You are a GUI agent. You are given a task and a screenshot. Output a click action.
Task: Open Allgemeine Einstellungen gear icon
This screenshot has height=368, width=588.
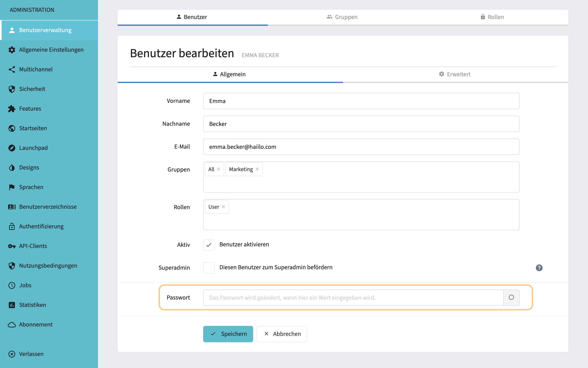click(12, 50)
